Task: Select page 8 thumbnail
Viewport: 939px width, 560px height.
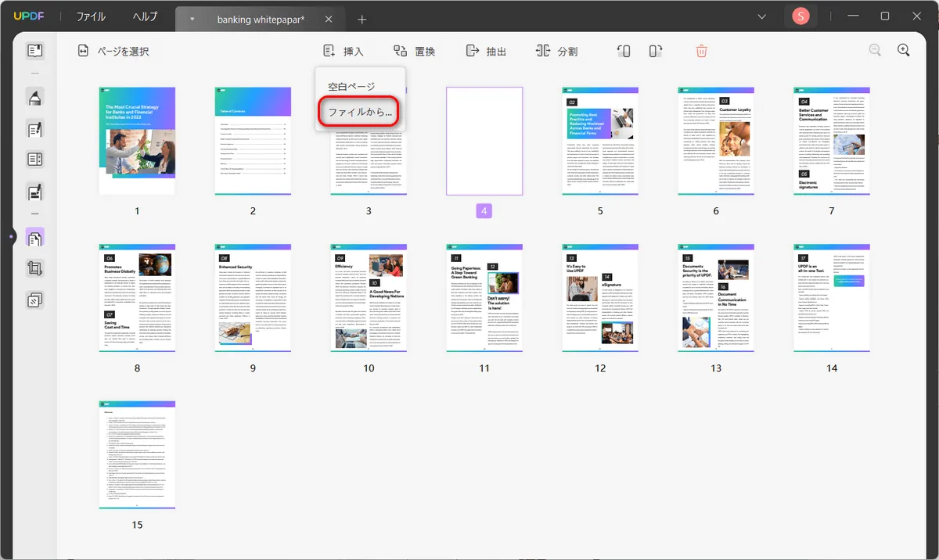Action: (x=137, y=298)
